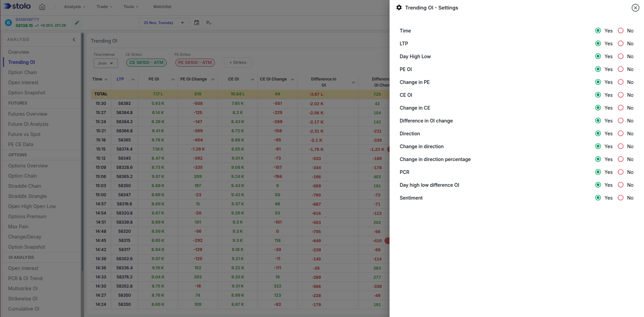The image size is (644, 317).
Task: Click the Stolo logo
Action: pyautogui.click(x=17, y=6)
